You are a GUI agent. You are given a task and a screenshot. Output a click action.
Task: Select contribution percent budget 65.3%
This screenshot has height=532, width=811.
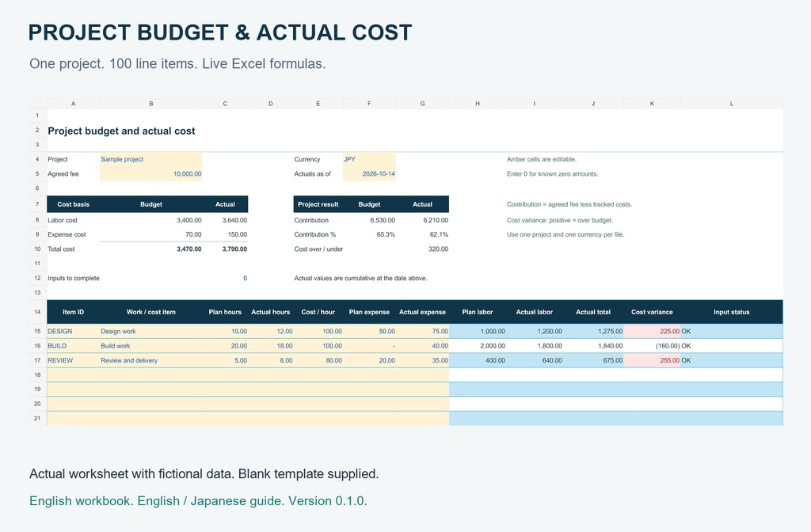369,234
